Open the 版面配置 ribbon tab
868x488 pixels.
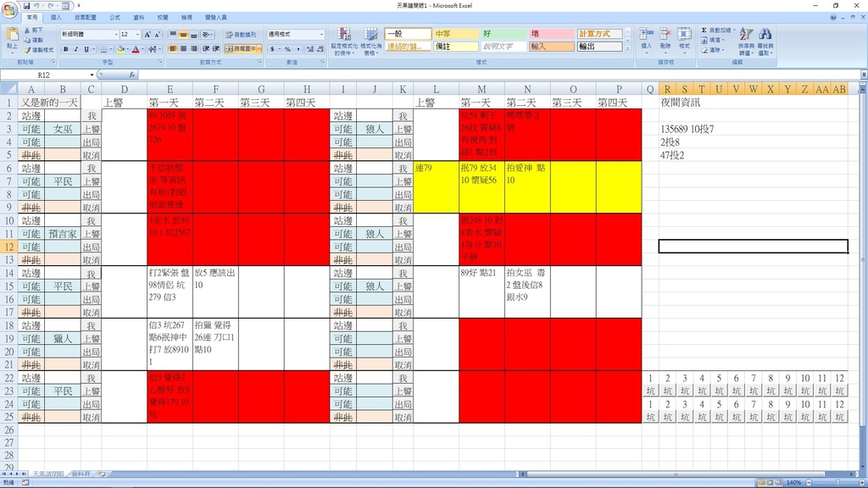point(86,17)
